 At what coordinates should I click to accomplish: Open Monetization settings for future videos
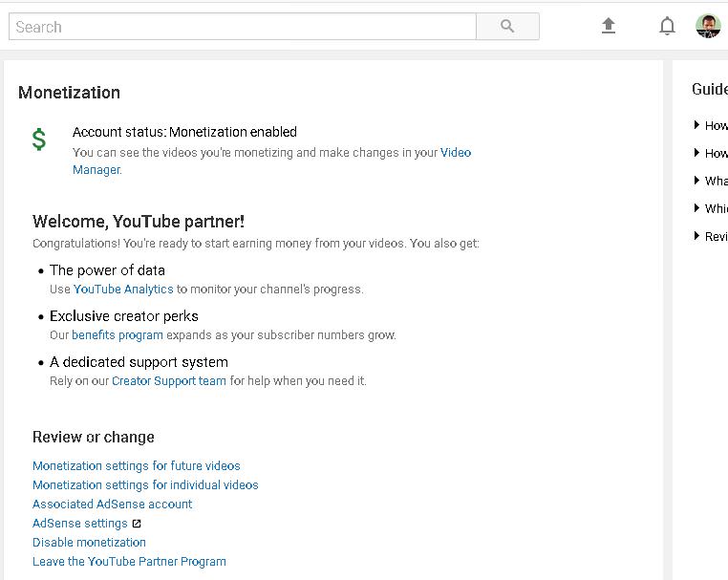pyautogui.click(x=137, y=465)
